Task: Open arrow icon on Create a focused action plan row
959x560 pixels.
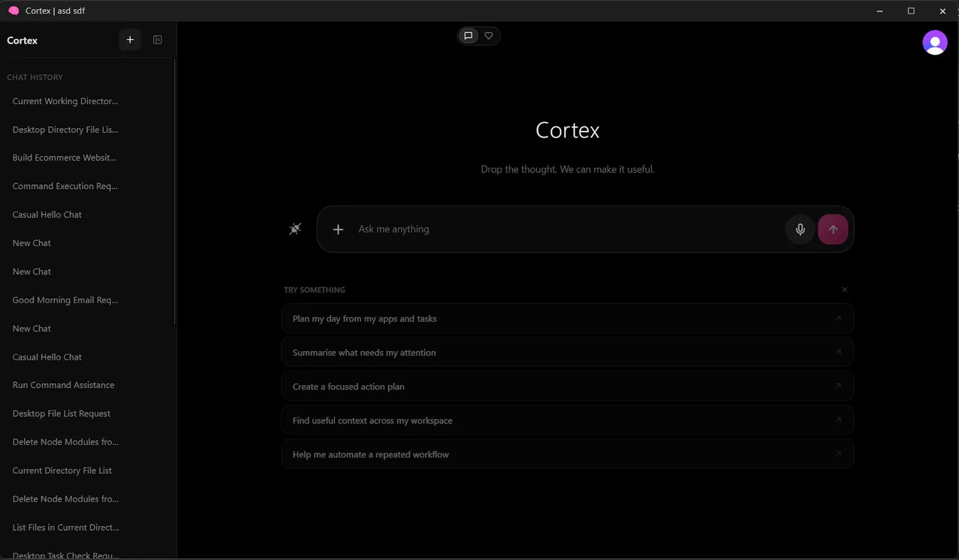Action: [838, 386]
